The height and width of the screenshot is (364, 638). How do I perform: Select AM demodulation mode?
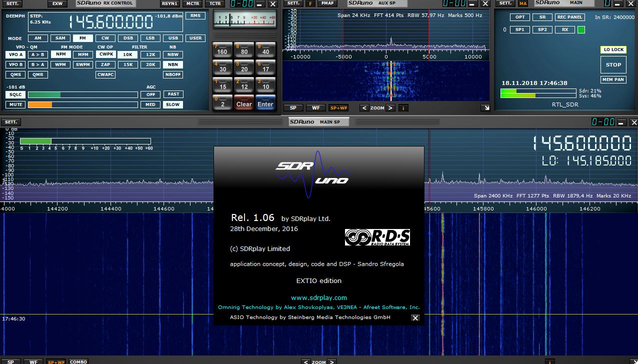(x=38, y=38)
